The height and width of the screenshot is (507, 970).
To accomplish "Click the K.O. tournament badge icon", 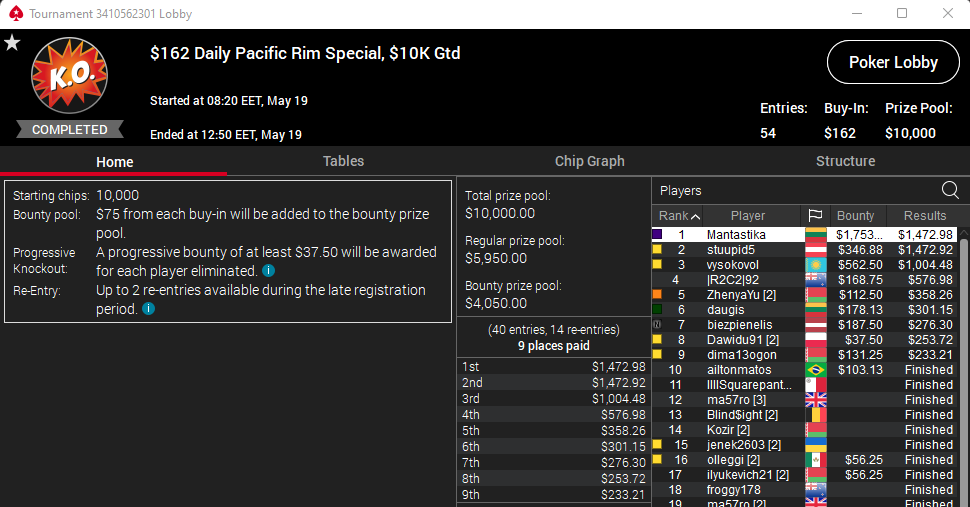I will 69,81.
